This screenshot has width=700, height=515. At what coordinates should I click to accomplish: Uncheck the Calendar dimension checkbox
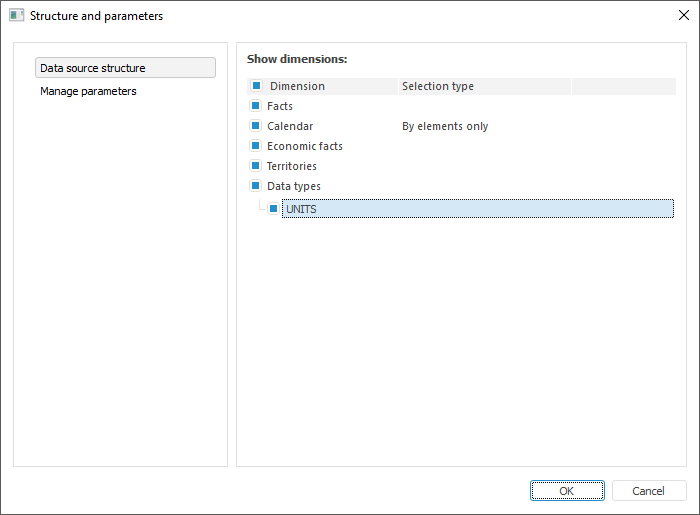point(256,126)
